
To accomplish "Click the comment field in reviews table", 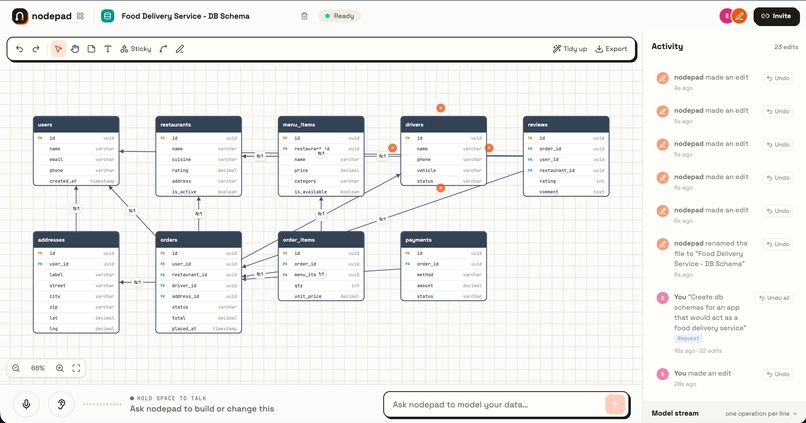I will click(x=566, y=192).
